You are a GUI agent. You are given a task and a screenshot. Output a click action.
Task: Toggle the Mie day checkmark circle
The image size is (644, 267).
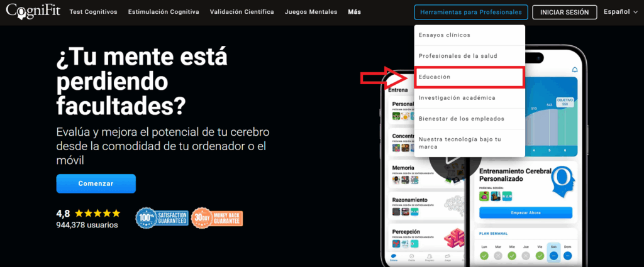[x=511, y=256]
